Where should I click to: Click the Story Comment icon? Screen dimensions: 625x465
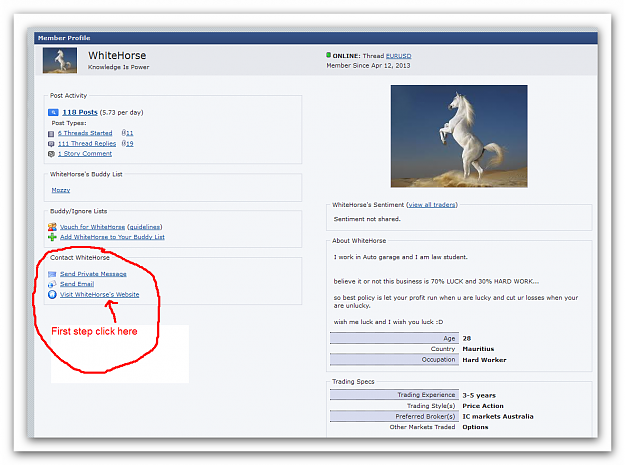click(51, 154)
